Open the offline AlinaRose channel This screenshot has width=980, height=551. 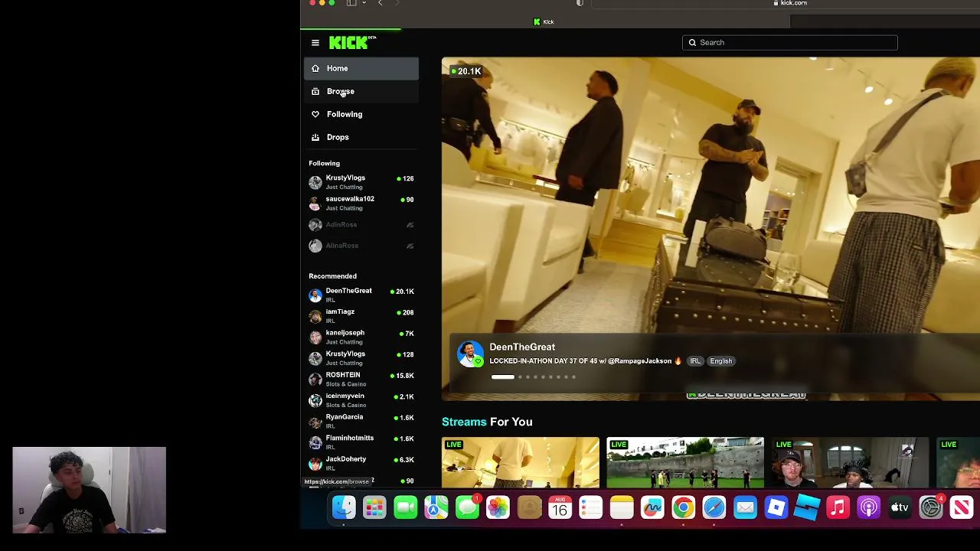(x=361, y=246)
